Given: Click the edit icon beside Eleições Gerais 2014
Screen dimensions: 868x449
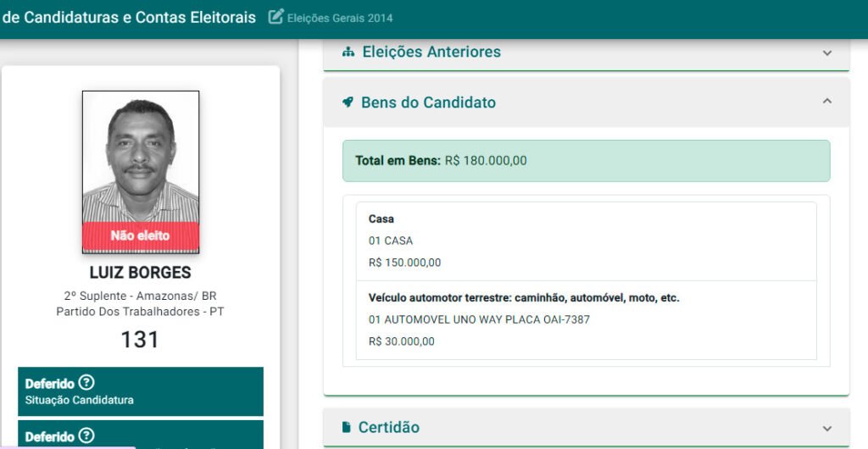Looking at the screenshot, I should 275,17.
